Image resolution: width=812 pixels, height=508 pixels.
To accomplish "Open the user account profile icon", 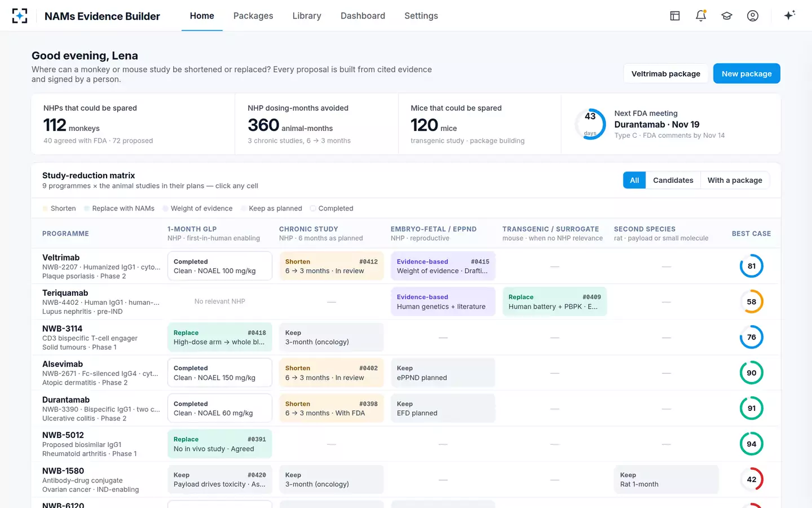I will tap(753, 16).
